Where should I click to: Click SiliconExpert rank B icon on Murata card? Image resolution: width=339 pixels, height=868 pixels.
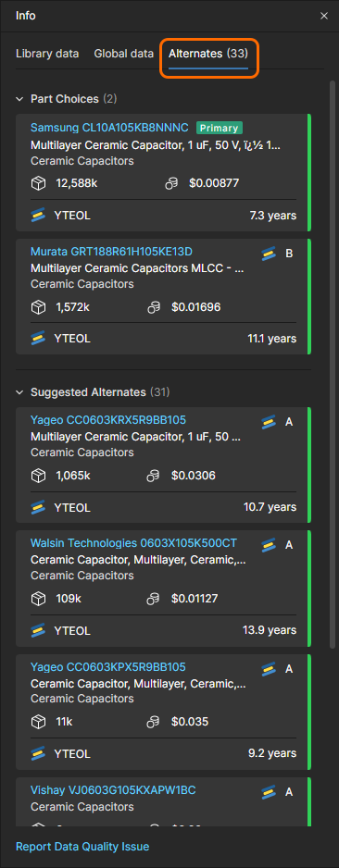coord(269,254)
